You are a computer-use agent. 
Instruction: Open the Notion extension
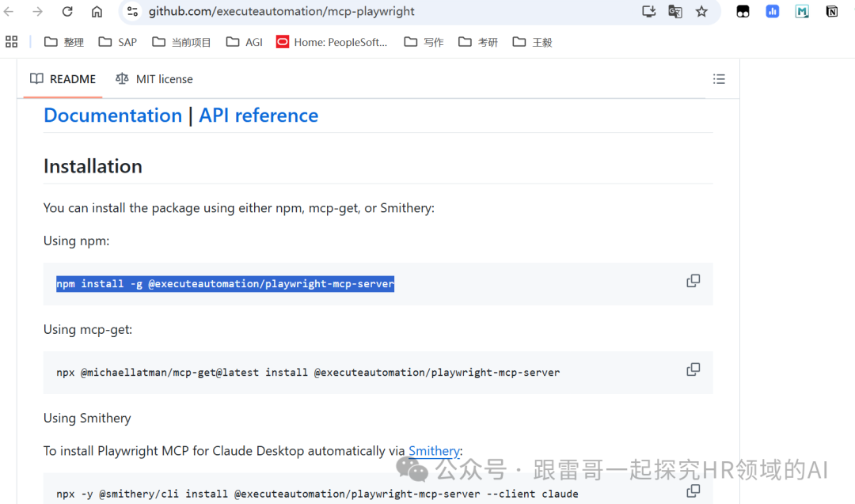click(x=831, y=11)
